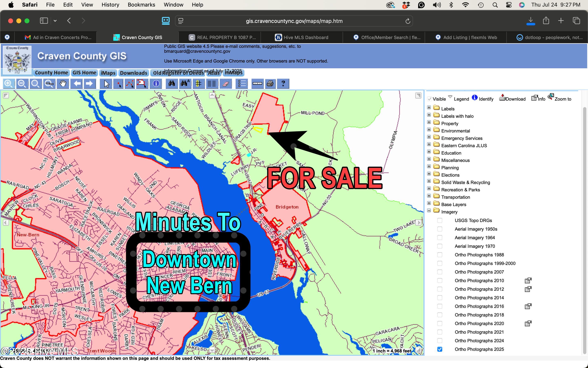This screenshot has height=368, width=588.
Task: Open the binoculars Find tool
Action: (172, 84)
